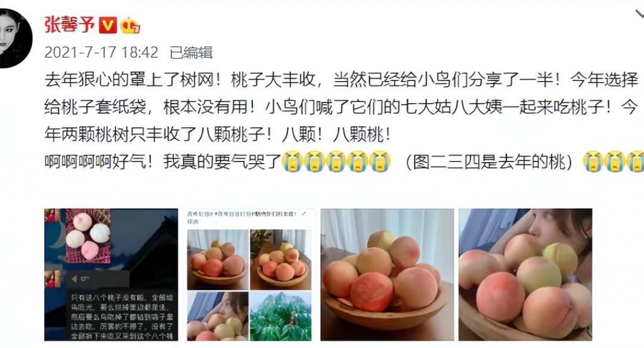Open the first dark chat screenshot image
The image size is (644, 348).
click(x=111, y=275)
